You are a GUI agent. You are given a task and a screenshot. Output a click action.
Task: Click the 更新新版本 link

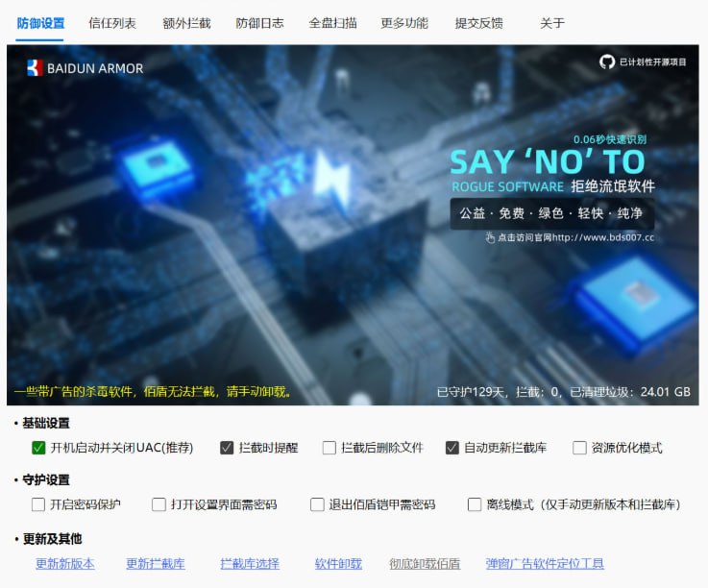[x=65, y=564]
